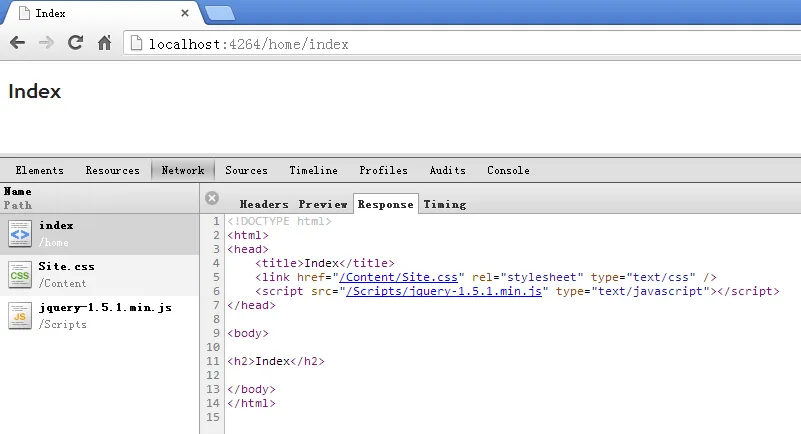Image resolution: width=801 pixels, height=434 pixels.
Task: Click line number 11 in response
Action: tap(213, 361)
